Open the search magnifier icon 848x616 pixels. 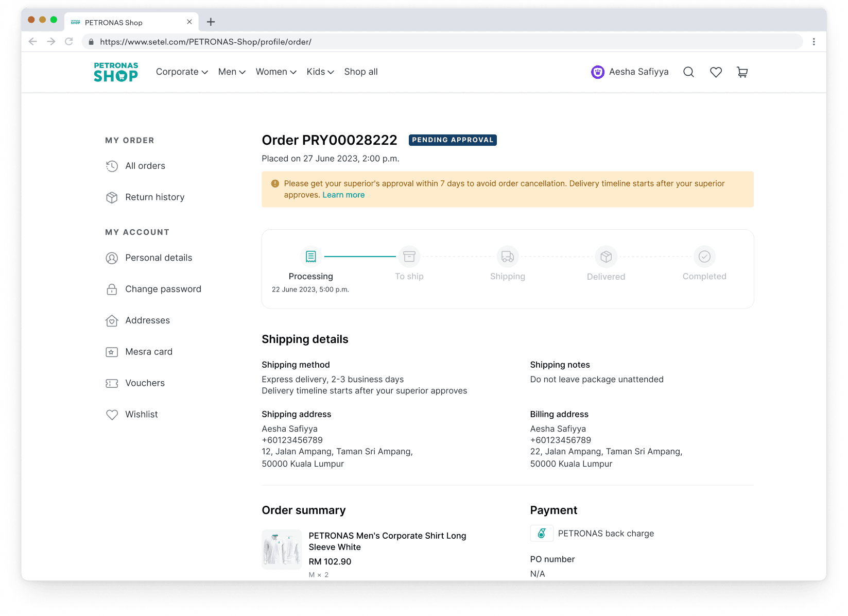pos(688,72)
